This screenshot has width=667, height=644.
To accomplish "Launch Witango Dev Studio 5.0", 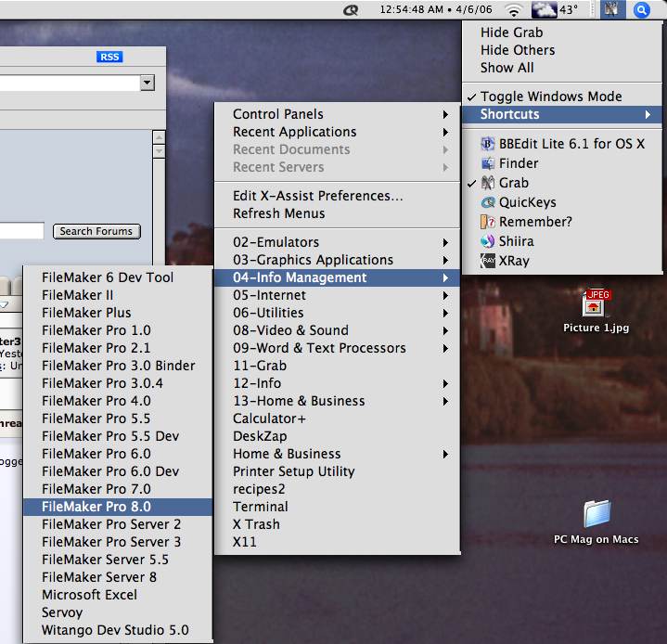I will (x=118, y=630).
